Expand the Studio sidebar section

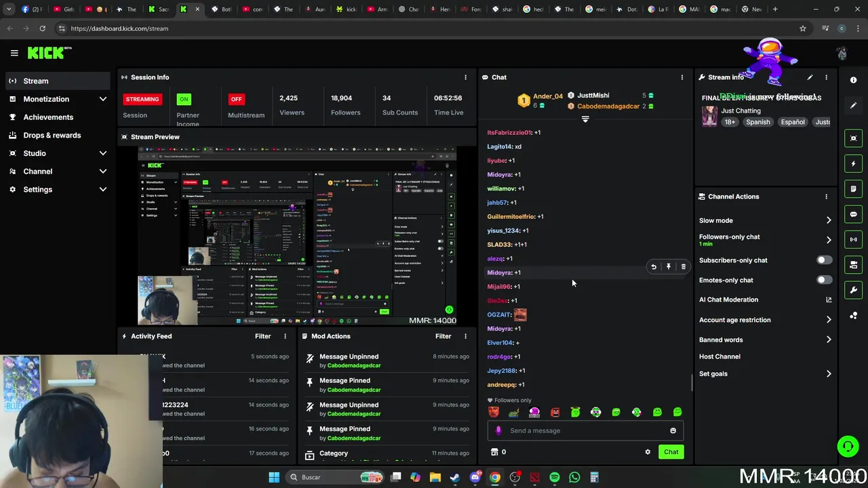[x=103, y=153]
